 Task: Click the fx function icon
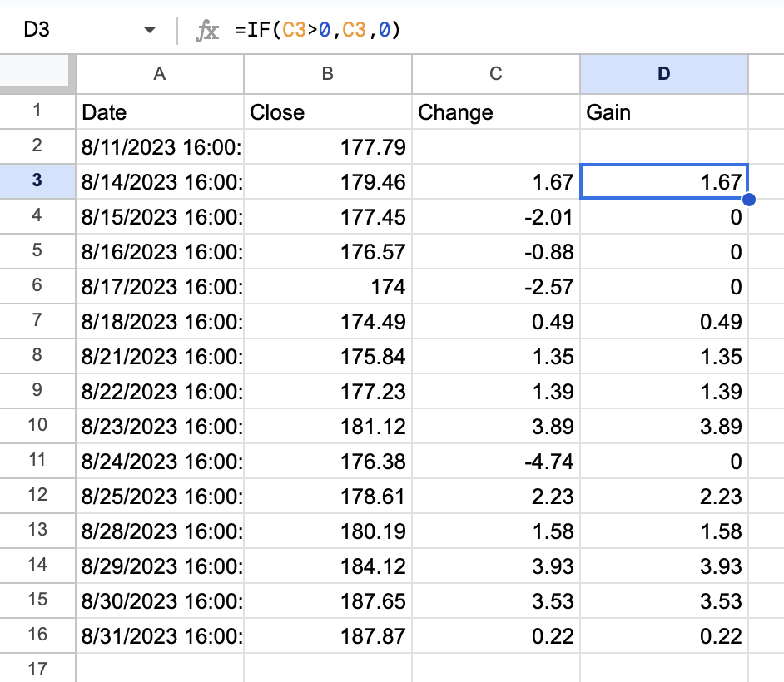click(x=207, y=31)
